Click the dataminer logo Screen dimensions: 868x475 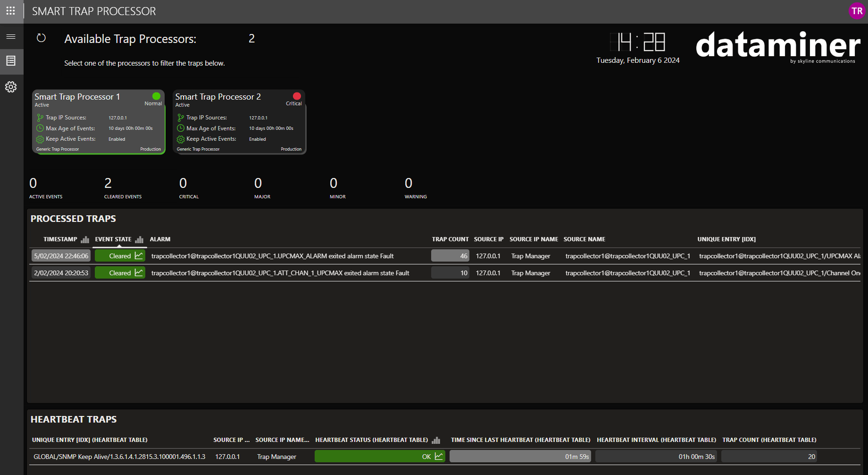tap(778, 46)
